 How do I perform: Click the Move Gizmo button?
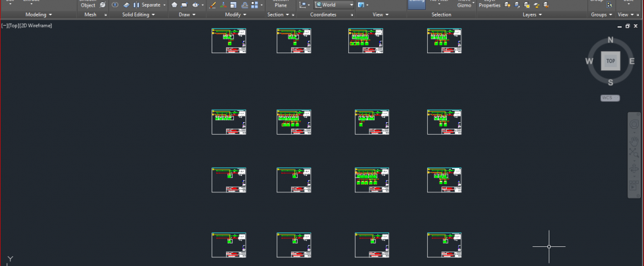coord(464,4)
